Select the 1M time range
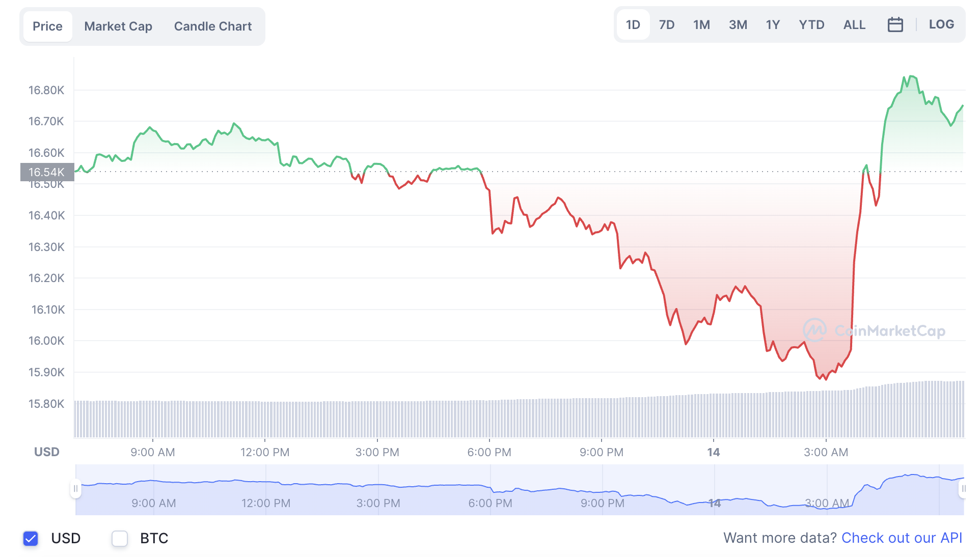 pos(701,25)
